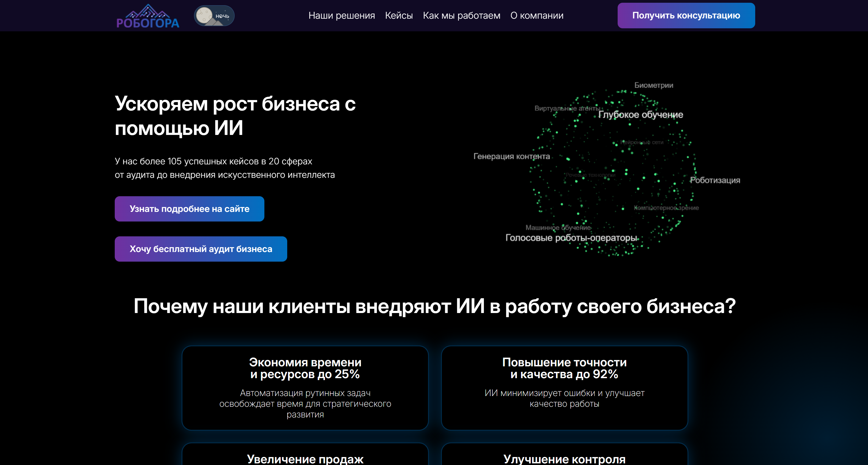Select 'Кейсы' in the navigation bar
The width and height of the screenshot is (868, 465).
point(399,15)
